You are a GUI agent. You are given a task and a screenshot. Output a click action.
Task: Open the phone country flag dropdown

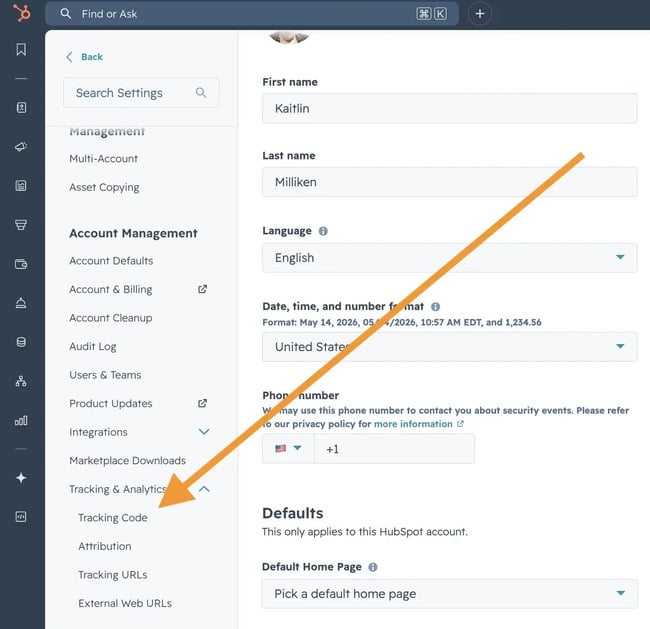pos(288,448)
